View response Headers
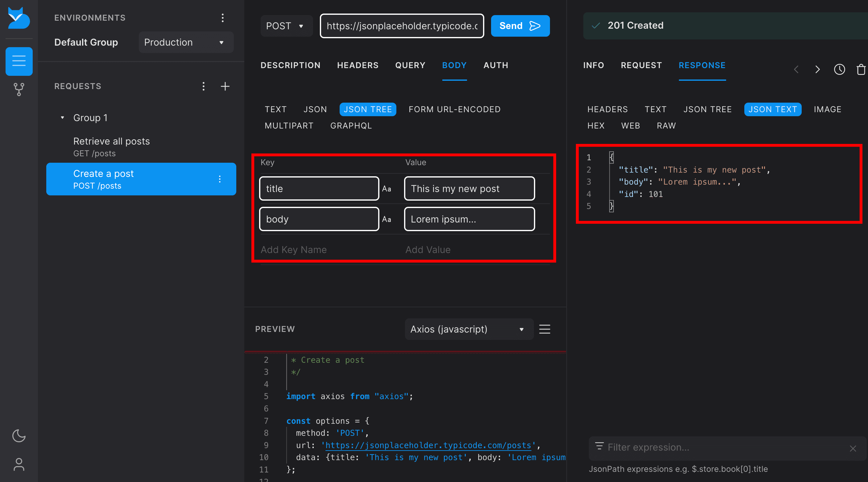 tap(608, 109)
